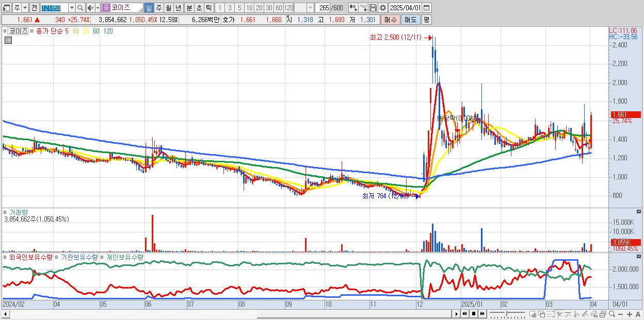Click the green 60 moving average label
Viewport: 644px width, 320px height.
pos(96,31)
